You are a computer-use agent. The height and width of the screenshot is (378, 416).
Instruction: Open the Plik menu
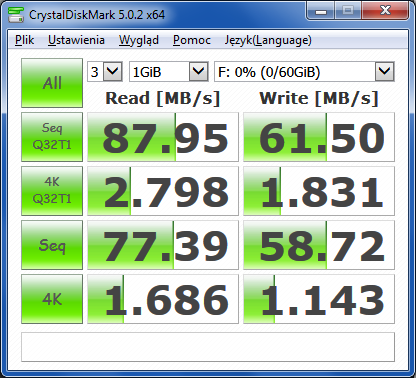24,40
